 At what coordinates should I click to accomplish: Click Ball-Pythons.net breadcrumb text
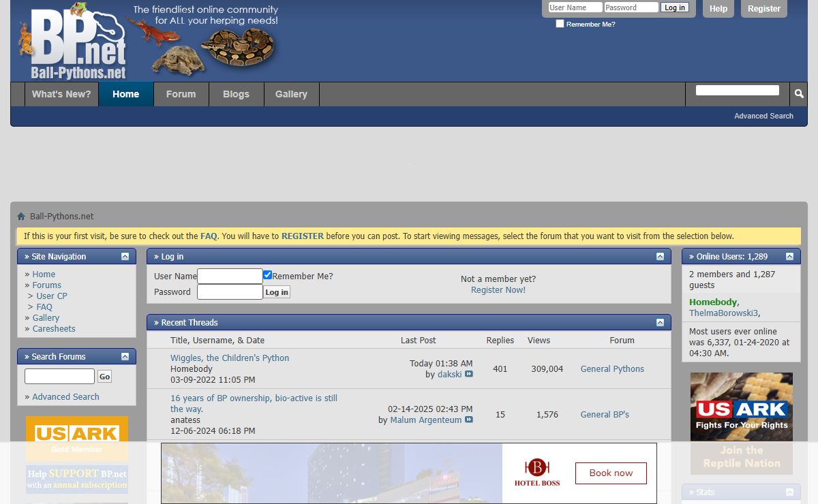click(62, 217)
